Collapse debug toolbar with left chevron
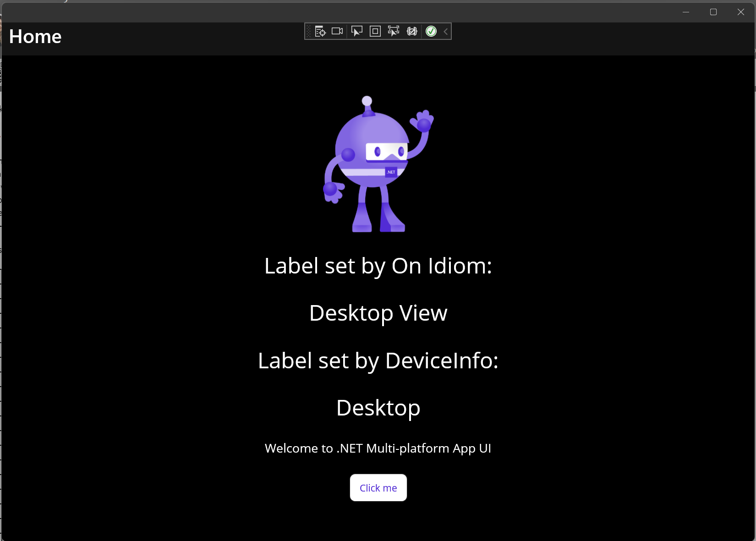Viewport: 756px width, 541px height. (446, 31)
